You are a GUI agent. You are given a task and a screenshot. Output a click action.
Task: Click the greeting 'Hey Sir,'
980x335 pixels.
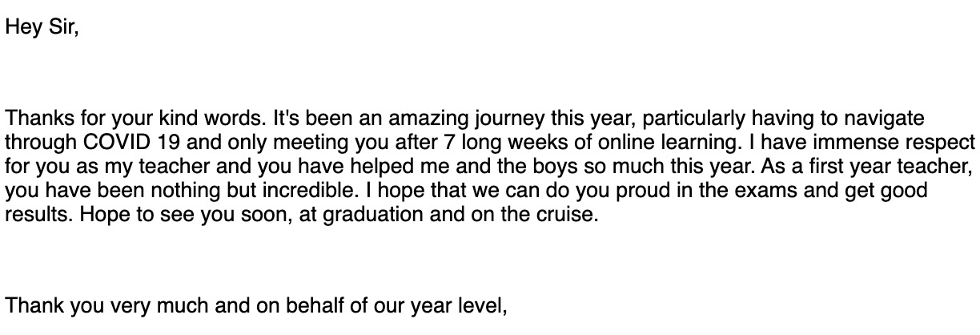[43, 27]
